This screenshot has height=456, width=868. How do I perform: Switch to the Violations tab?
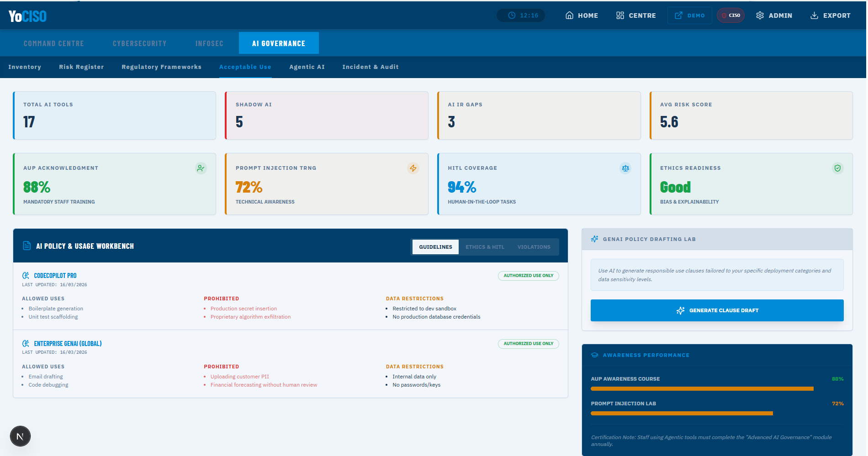pos(534,247)
